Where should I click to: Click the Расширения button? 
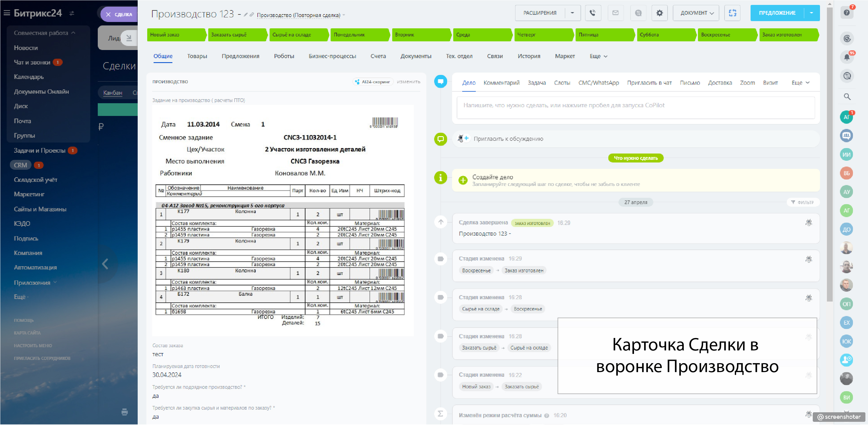click(539, 13)
